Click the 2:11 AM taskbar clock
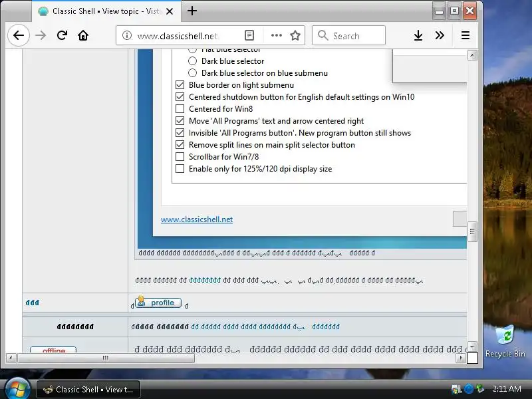 click(507, 389)
